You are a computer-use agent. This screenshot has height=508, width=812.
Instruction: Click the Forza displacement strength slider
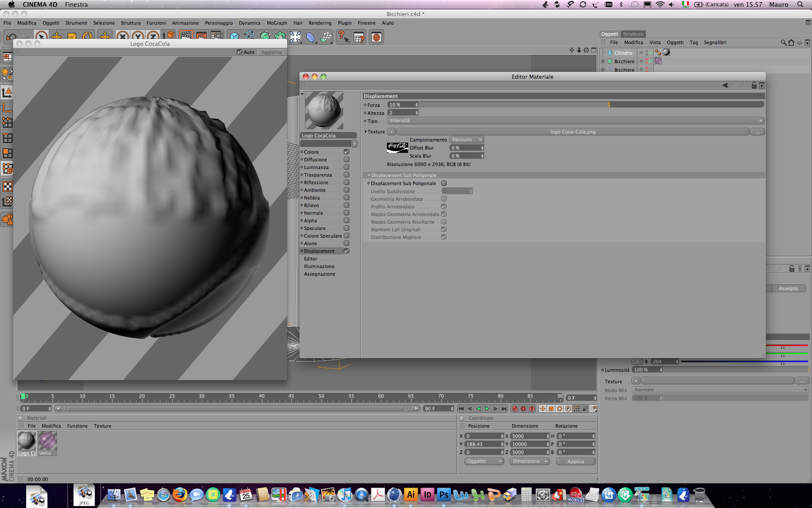pos(591,105)
